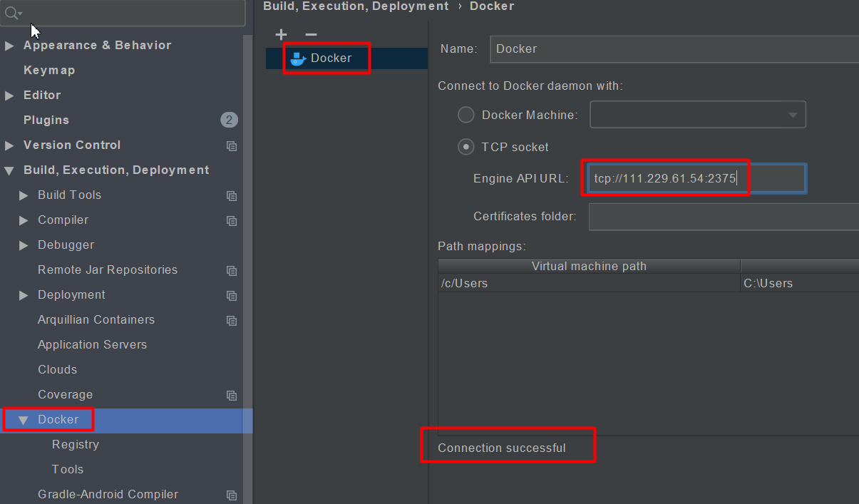
Task: Expand the Build Tools arrow
Action: coord(24,195)
